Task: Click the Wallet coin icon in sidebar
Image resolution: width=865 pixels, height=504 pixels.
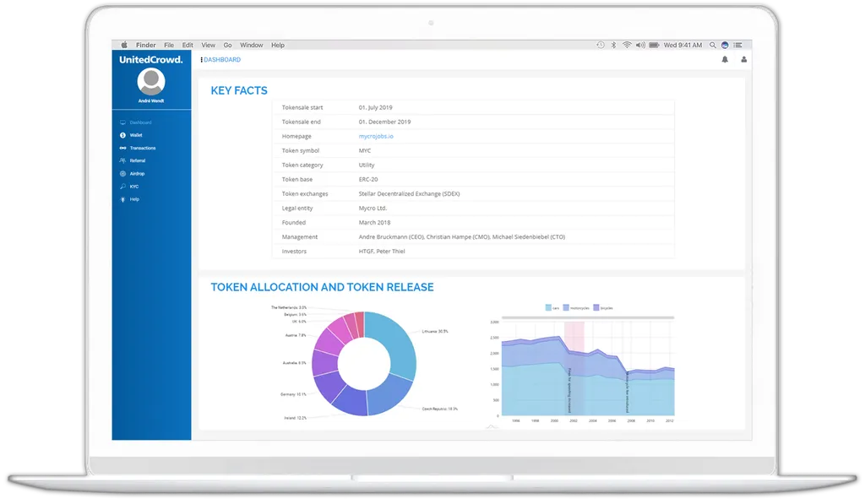Action: click(122, 135)
